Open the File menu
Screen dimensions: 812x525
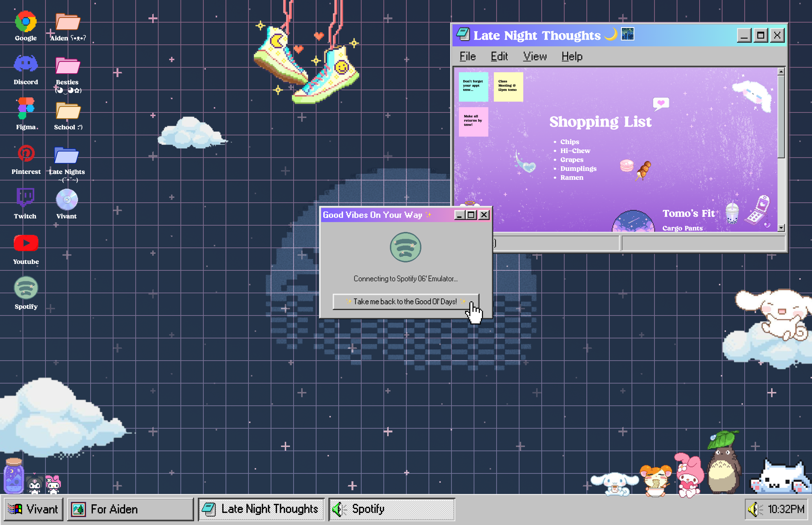[468, 57]
